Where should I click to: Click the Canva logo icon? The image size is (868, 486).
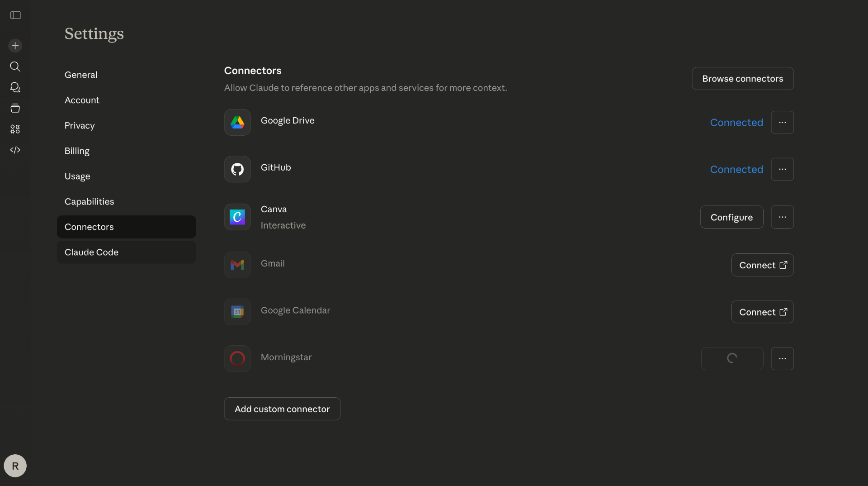[x=237, y=217]
